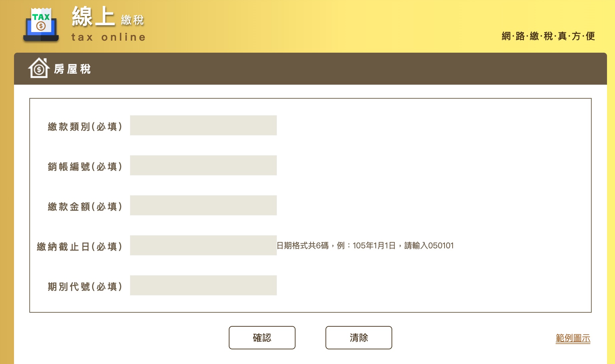
Task: Click the 繳款金額(必填) label
Action: [x=85, y=207]
